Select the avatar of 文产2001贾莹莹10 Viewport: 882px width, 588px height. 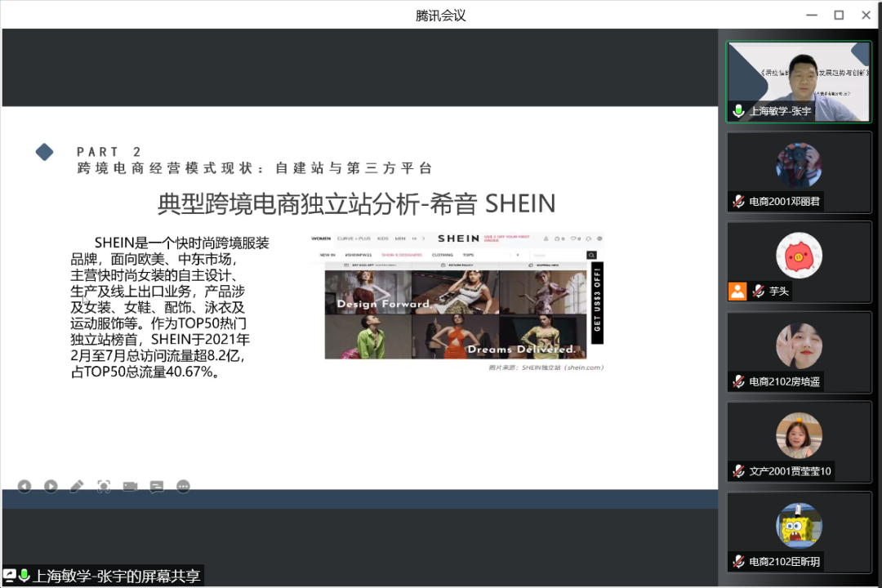tap(799, 435)
